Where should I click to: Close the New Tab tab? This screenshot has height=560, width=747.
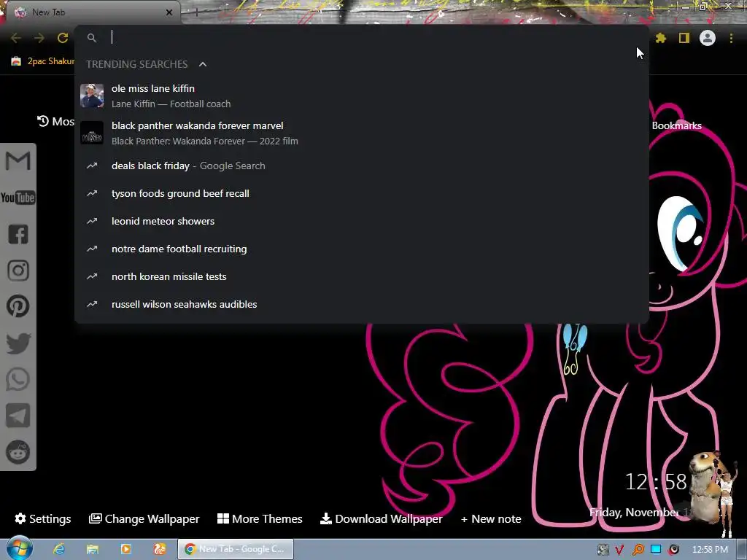pyautogui.click(x=169, y=12)
